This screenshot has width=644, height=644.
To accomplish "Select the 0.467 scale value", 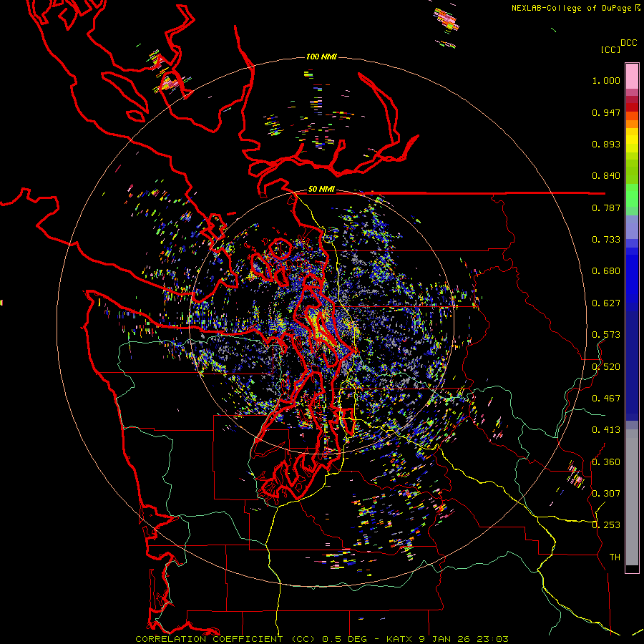I will pyautogui.click(x=606, y=399).
